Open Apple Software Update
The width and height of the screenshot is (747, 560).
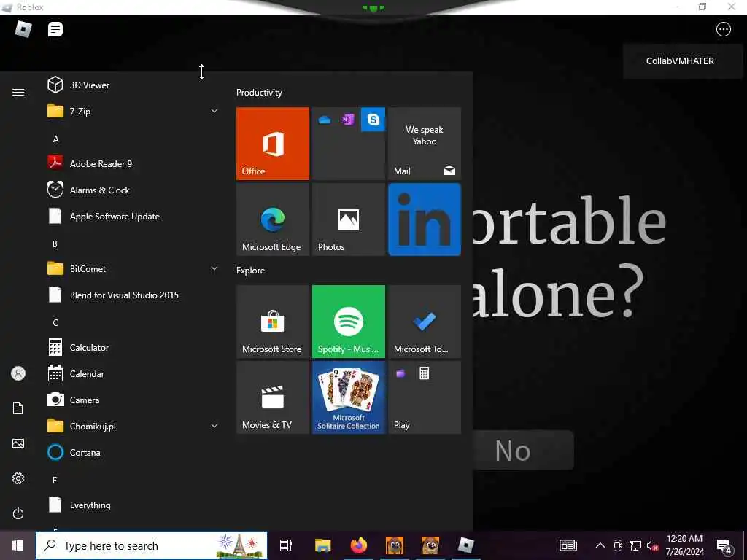click(132, 216)
